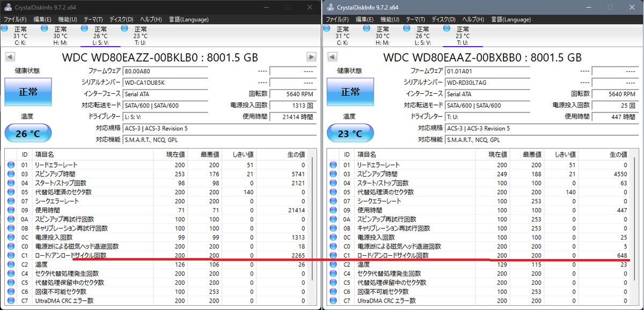This screenshot has height=310, width=644.
Task: Click raw value 648 in right window
Action: tap(622, 255)
